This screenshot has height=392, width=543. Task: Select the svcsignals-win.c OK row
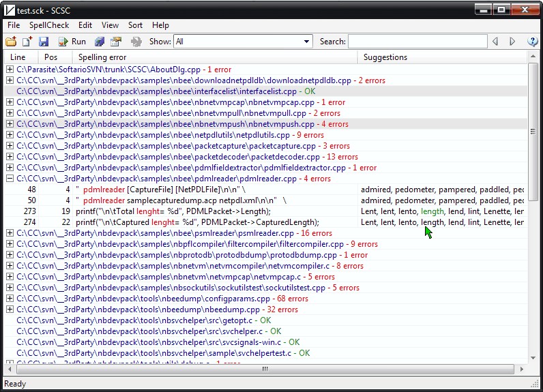point(265,342)
